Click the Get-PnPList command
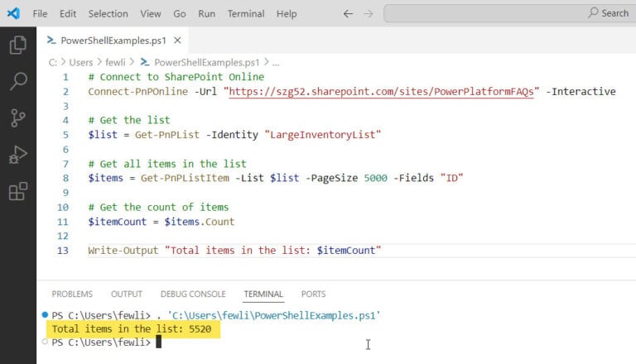This screenshot has height=364, width=636. 167,135
